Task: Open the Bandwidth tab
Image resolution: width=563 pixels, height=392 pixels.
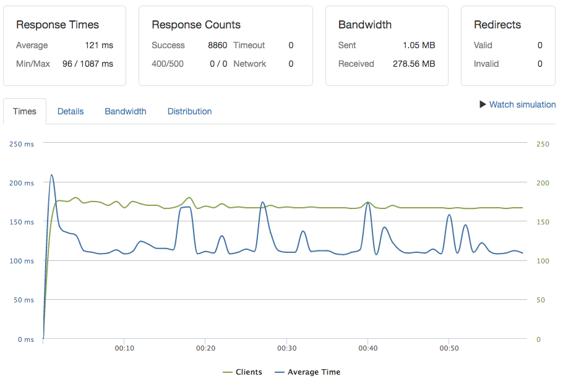Action: click(125, 111)
